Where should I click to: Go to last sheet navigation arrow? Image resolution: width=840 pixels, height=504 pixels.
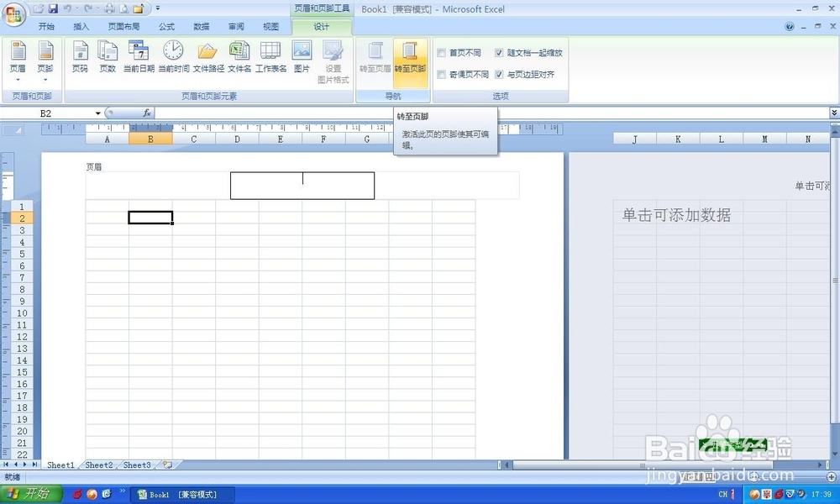(34, 465)
